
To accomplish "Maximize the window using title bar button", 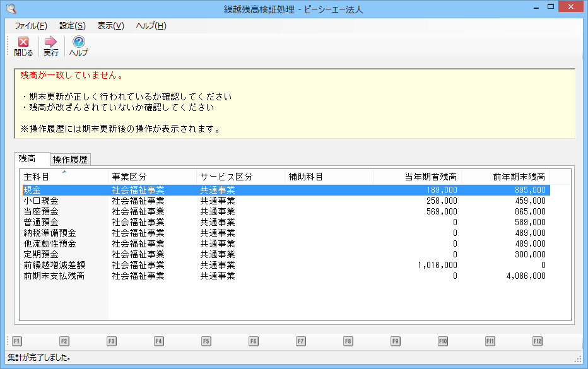I will [x=550, y=8].
